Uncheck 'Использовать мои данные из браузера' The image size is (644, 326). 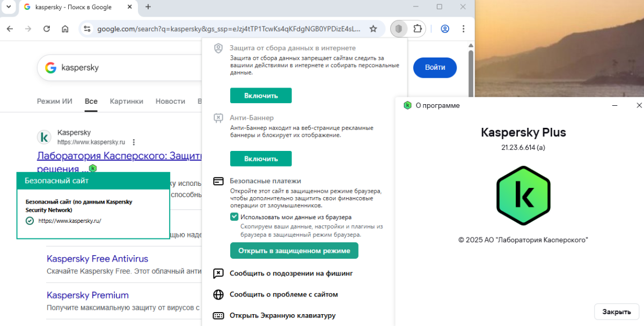(234, 217)
